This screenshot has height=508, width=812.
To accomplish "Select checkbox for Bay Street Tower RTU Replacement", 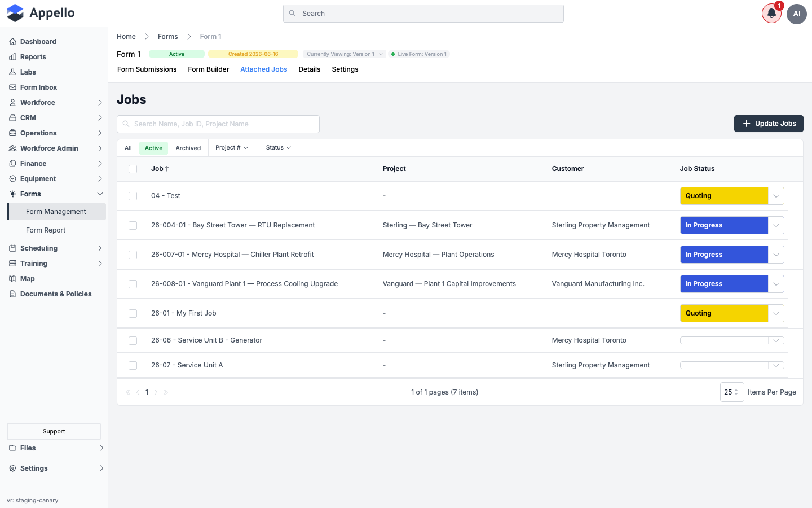I will pyautogui.click(x=133, y=225).
